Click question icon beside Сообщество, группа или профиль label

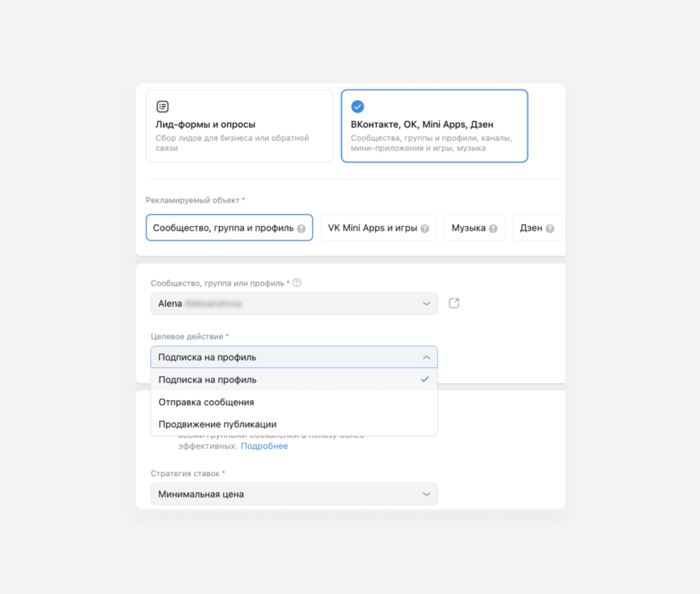coord(297,283)
